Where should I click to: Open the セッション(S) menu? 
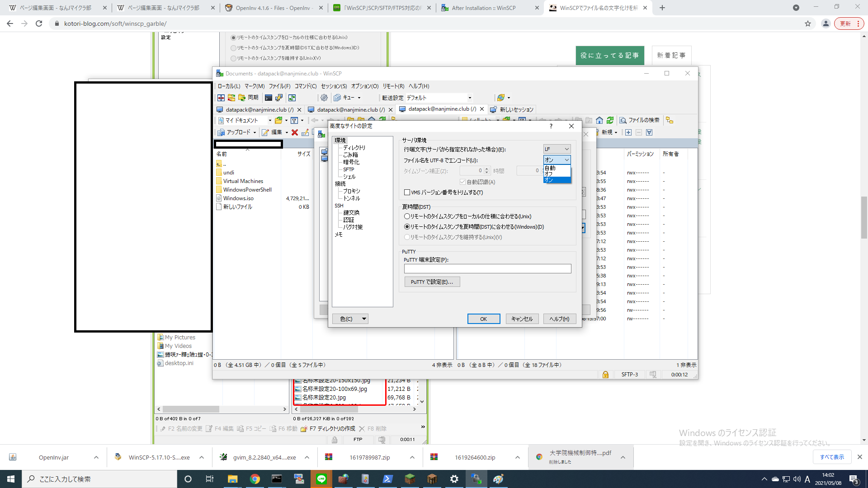tap(334, 86)
